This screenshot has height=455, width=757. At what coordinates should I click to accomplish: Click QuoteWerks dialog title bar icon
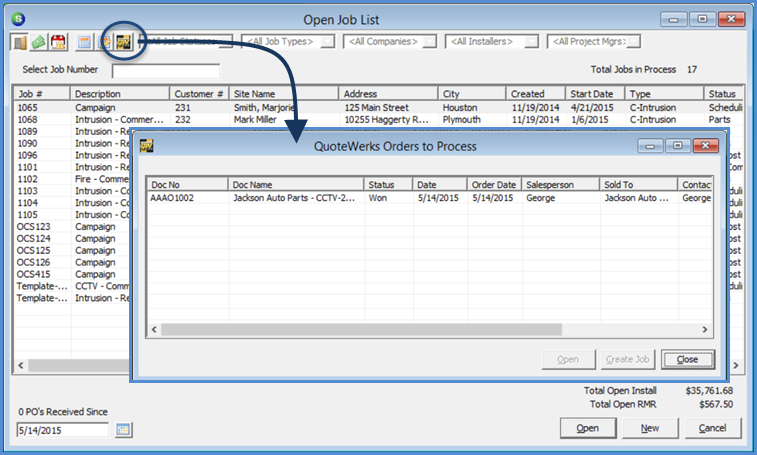(146, 146)
